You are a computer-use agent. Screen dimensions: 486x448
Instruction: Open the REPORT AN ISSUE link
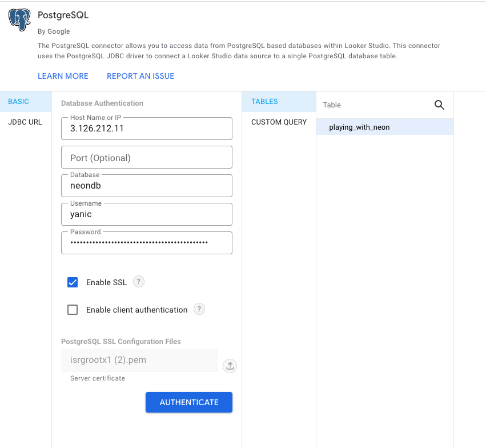coord(140,76)
